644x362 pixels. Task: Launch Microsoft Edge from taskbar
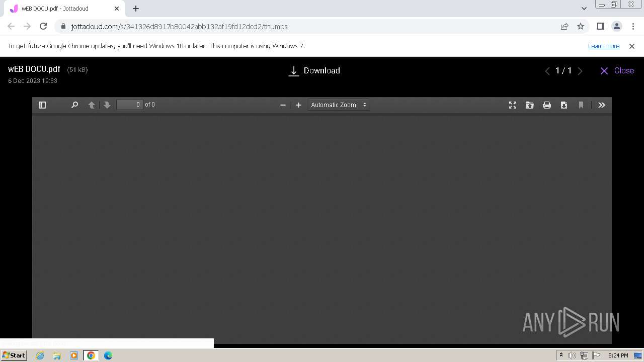108,355
